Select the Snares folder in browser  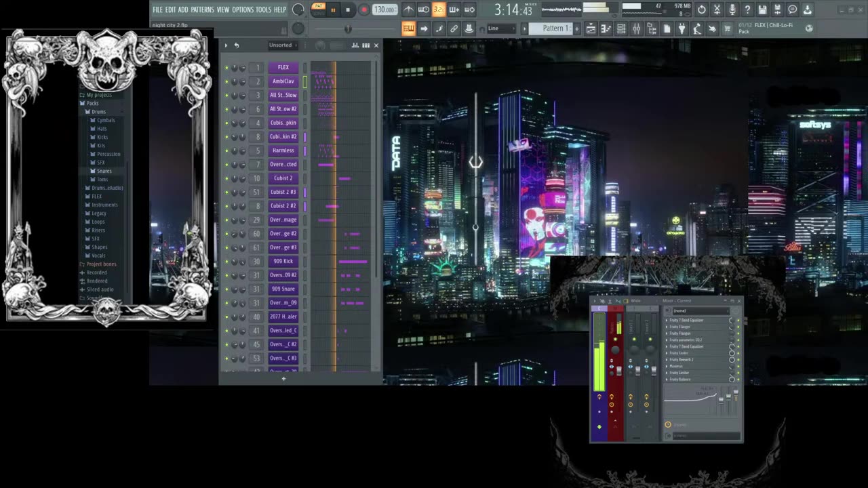pos(104,171)
